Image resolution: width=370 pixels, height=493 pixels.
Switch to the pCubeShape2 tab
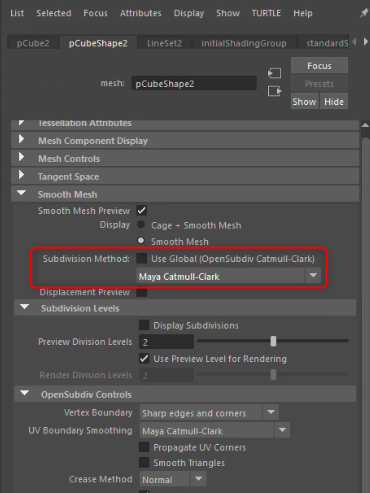click(x=98, y=43)
